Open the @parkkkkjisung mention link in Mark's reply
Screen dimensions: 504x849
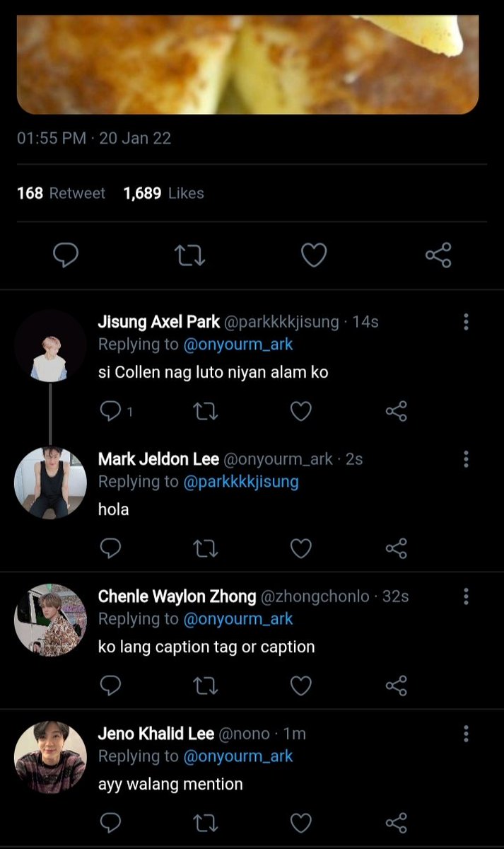click(x=241, y=482)
